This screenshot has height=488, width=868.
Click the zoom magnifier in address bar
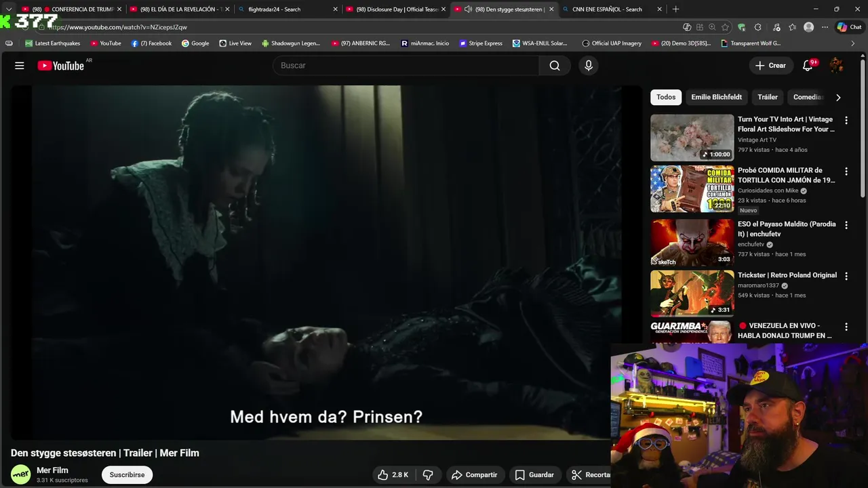click(712, 27)
